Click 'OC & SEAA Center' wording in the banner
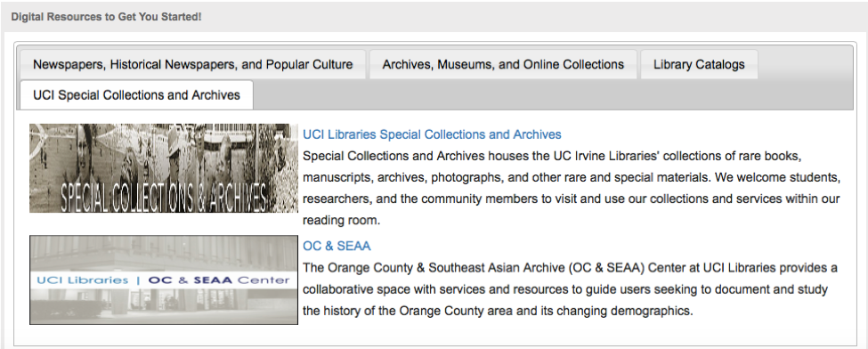868x349 pixels. click(x=219, y=280)
